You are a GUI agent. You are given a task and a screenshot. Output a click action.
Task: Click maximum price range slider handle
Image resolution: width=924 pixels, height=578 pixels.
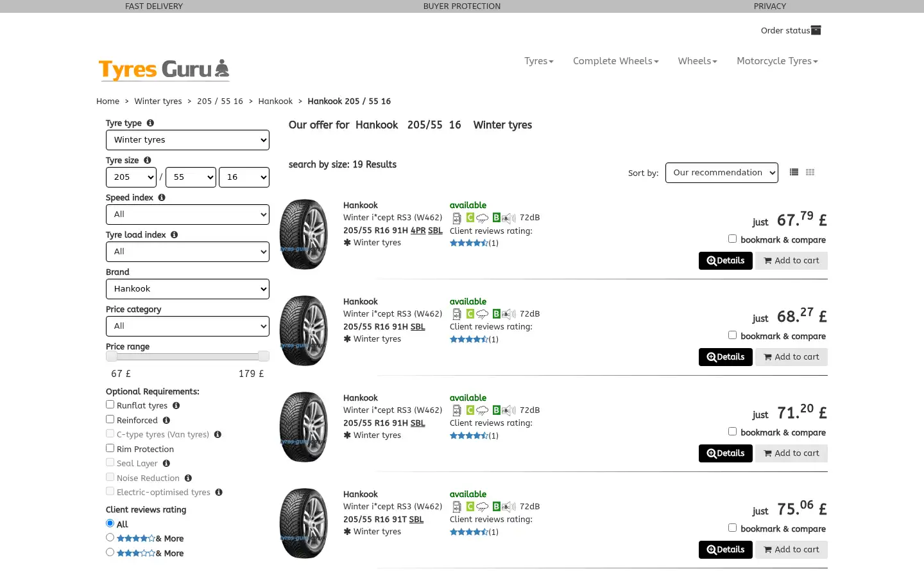tap(263, 356)
